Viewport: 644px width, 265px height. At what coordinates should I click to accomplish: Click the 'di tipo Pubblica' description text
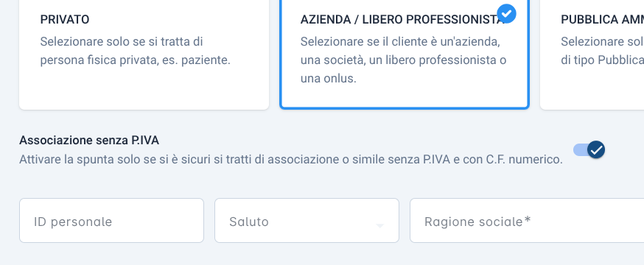603,60
